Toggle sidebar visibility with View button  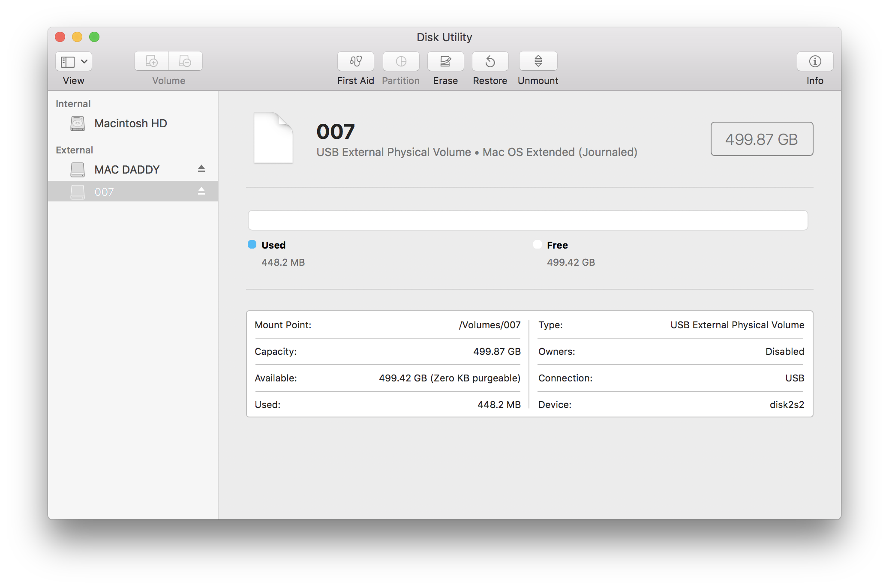coord(73,62)
